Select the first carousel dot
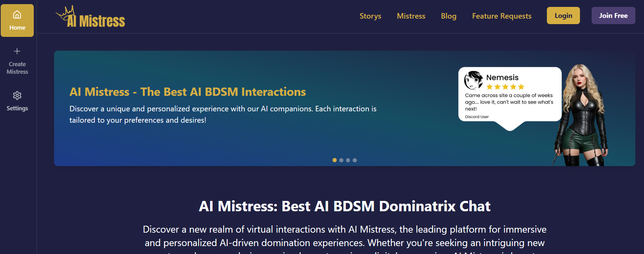The height and width of the screenshot is (254, 644). point(334,160)
